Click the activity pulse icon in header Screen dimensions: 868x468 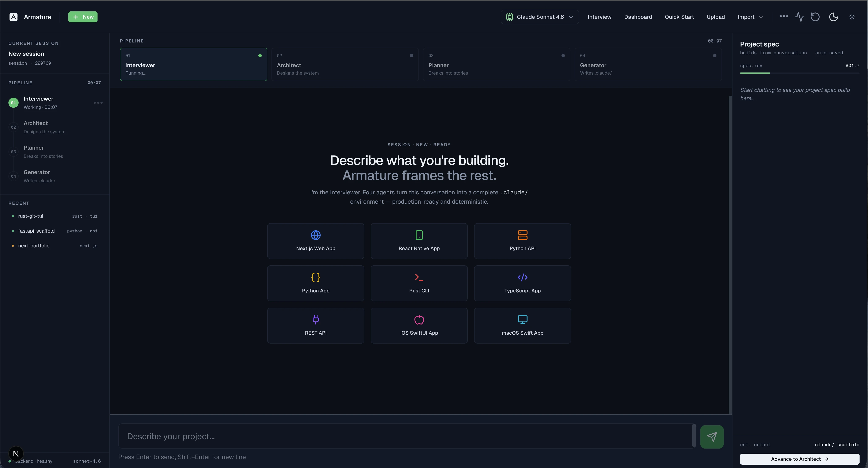[x=799, y=17]
